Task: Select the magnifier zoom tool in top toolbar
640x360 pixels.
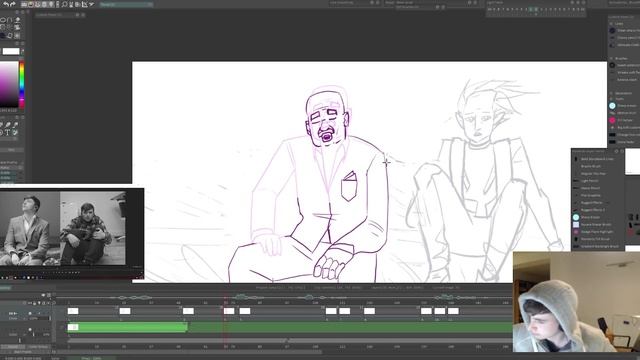Action: 64,4
